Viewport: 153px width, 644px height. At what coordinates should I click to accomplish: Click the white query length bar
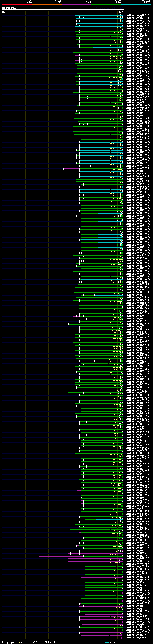click(63, 10)
